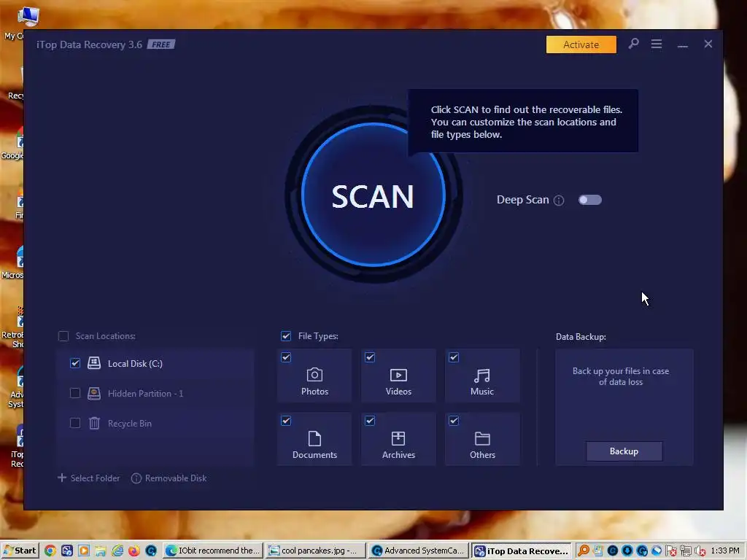The image size is (747, 560).
Task: Launch Chrome from quick launch bar
Action: (x=50, y=551)
